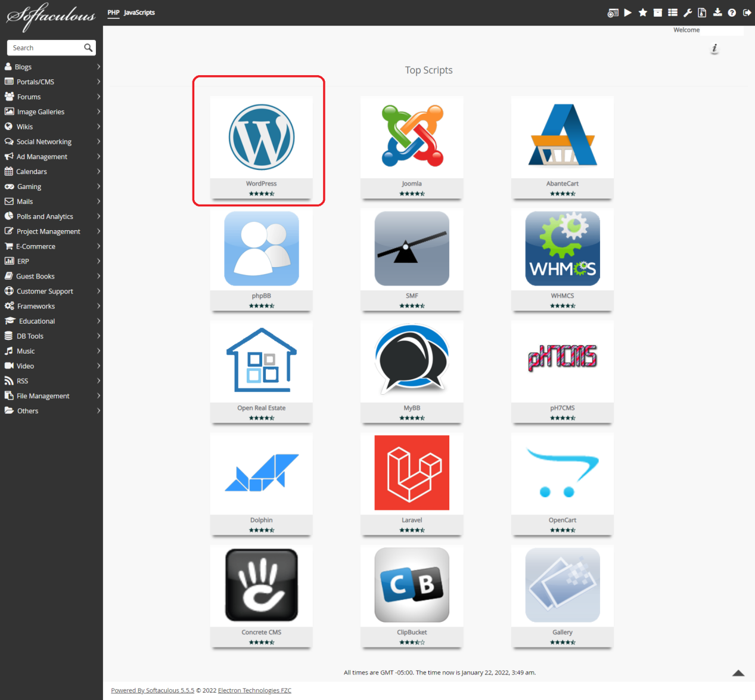Follow the Powered By Softaculous link
Screen dimensions: 755x700
153,690
